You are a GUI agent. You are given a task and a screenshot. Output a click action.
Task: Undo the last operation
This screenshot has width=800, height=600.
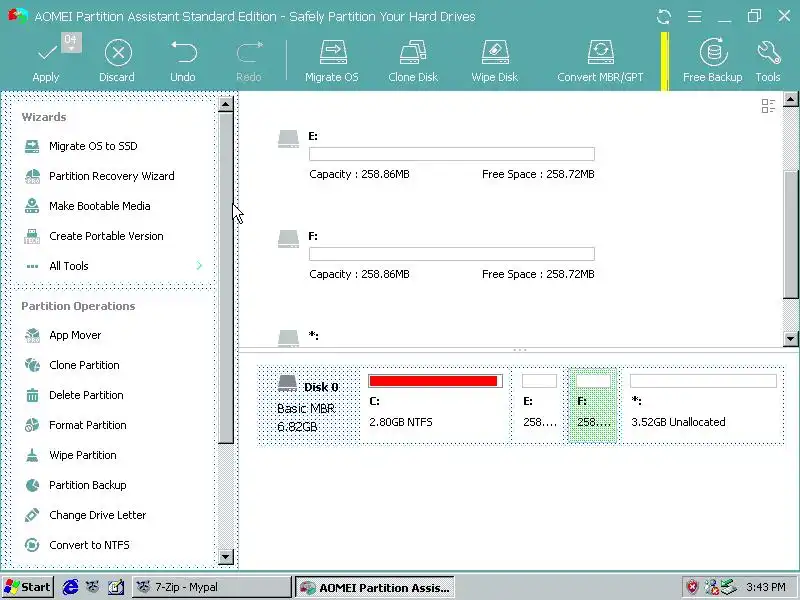[183, 61]
